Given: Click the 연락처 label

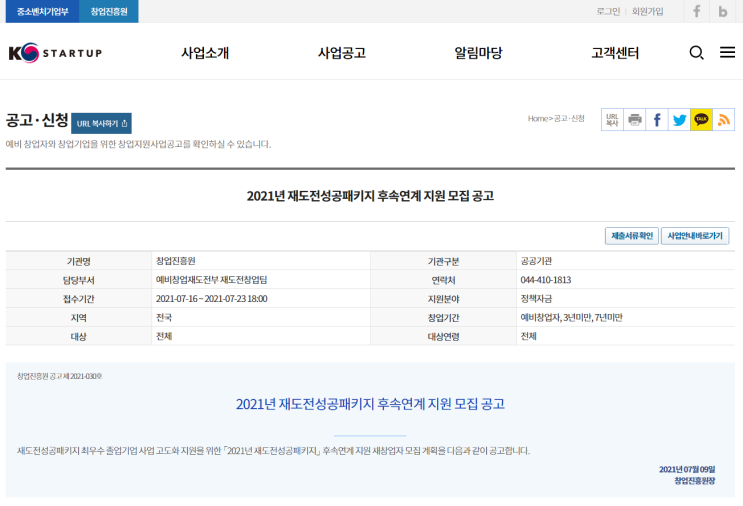Looking at the screenshot, I should click(x=443, y=280).
